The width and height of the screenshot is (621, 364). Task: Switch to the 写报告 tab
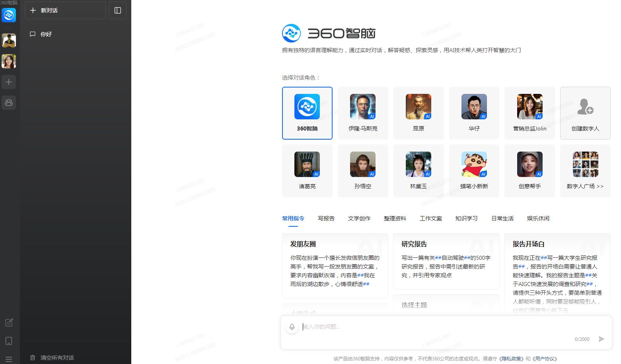point(326,218)
